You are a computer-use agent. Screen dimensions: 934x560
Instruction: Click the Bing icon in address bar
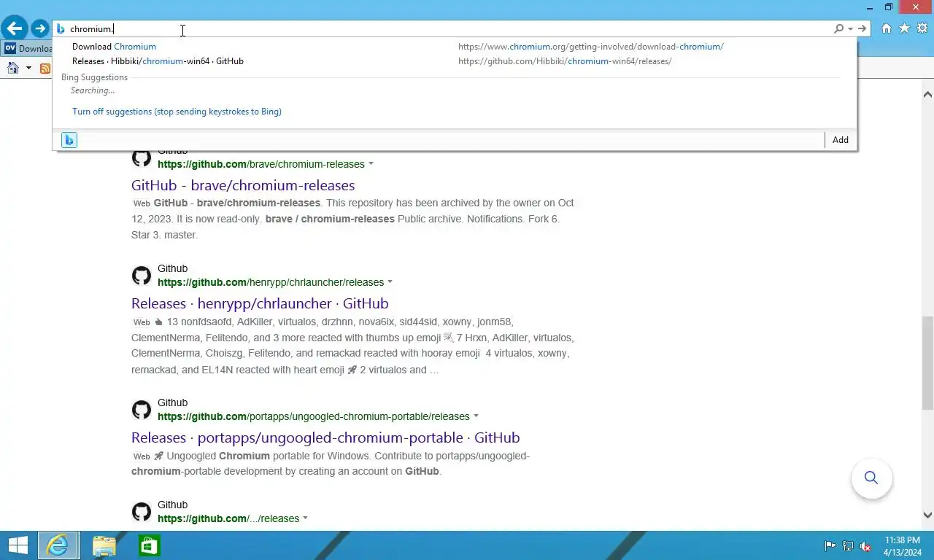(61, 29)
